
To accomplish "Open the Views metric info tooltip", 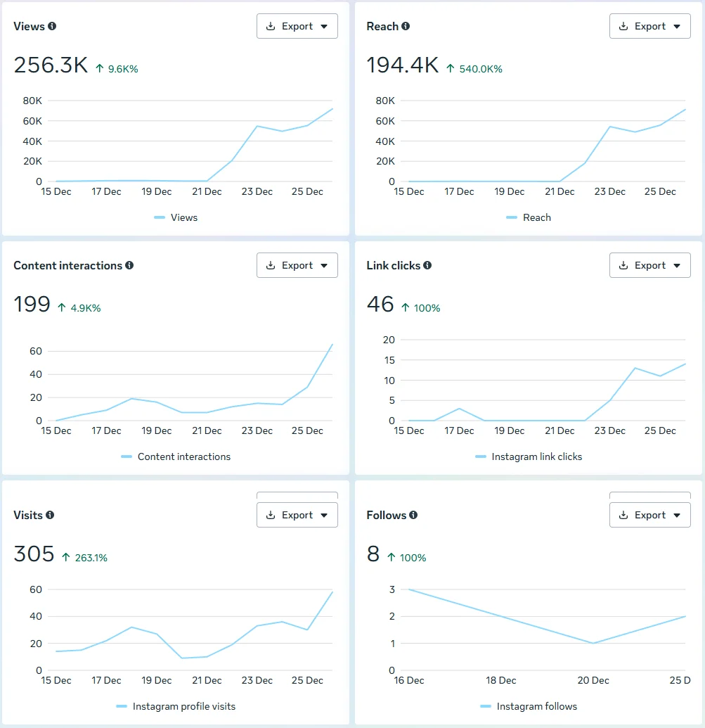I will (53, 26).
